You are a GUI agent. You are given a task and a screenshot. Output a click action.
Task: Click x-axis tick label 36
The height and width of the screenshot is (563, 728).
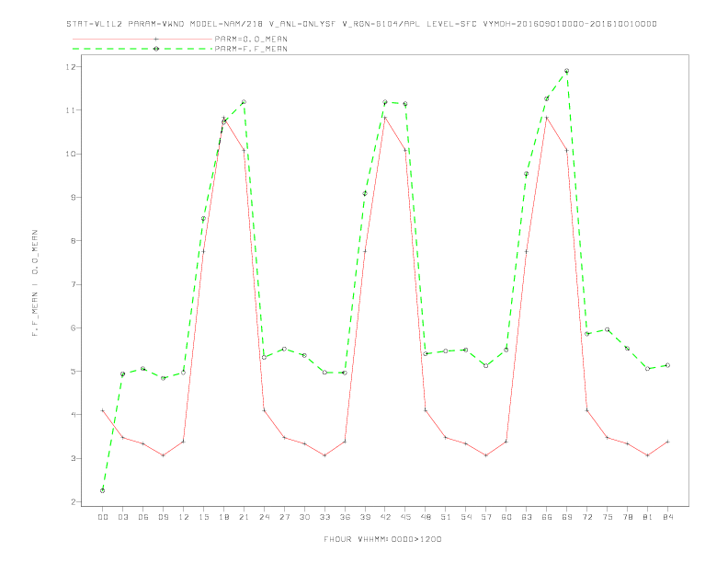(345, 517)
